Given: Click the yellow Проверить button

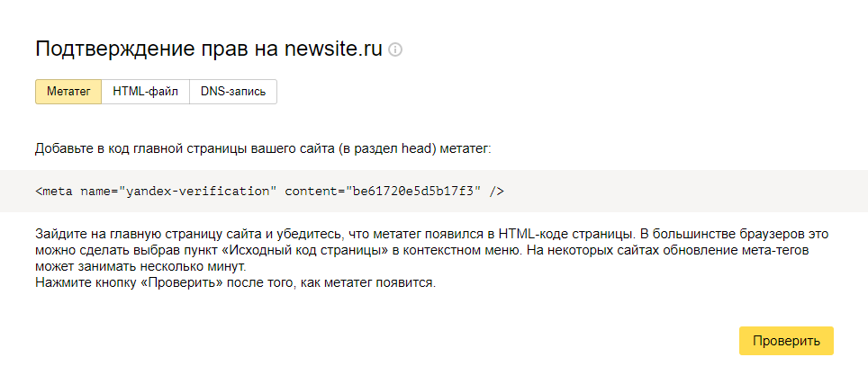Looking at the screenshot, I should pos(786,341).
